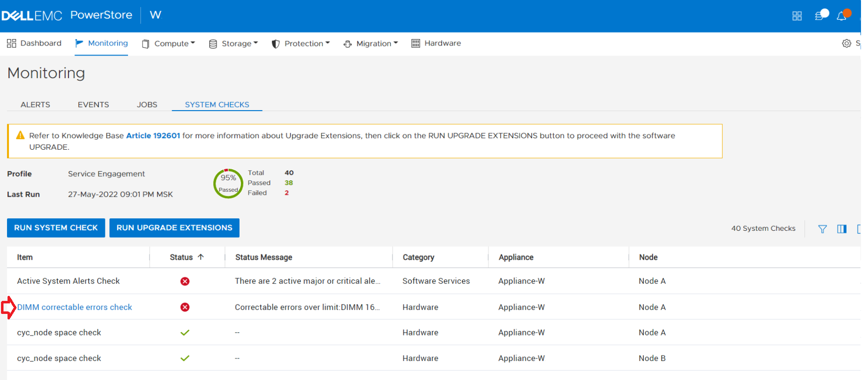Image resolution: width=868 pixels, height=380 pixels.
Task: Expand the Migration dropdown menu
Action: tap(370, 44)
